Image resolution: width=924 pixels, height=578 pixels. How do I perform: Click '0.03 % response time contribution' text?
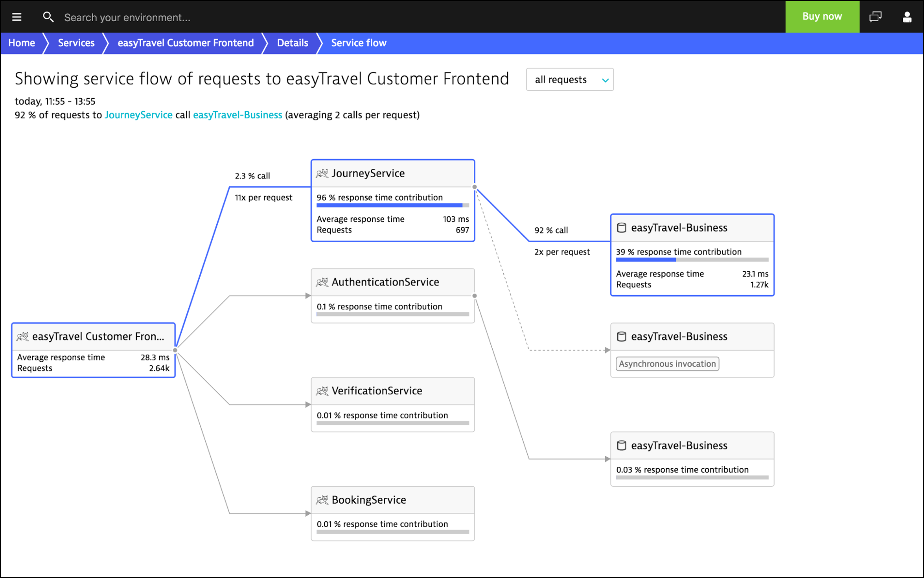coord(682,470)
